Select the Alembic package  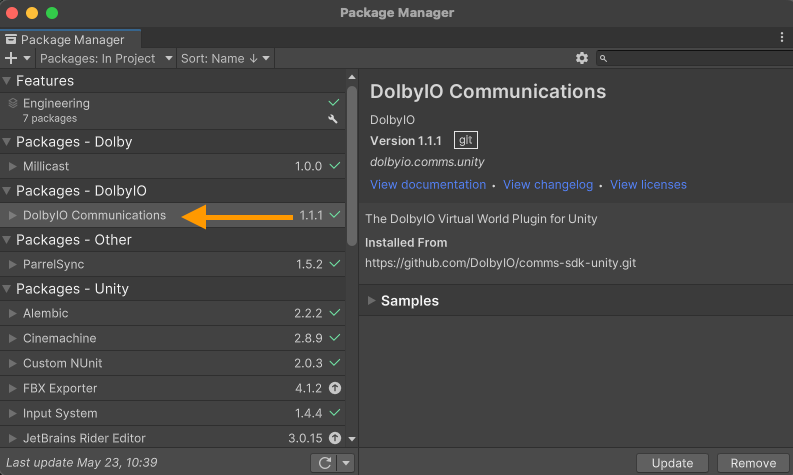pyautogui.click(x=172, y=313)
